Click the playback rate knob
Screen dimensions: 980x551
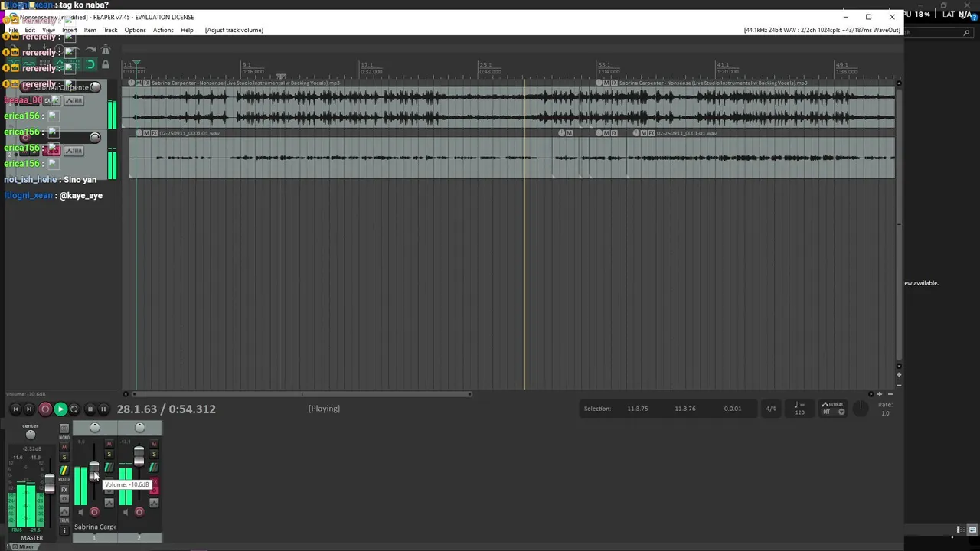point(861,408)
